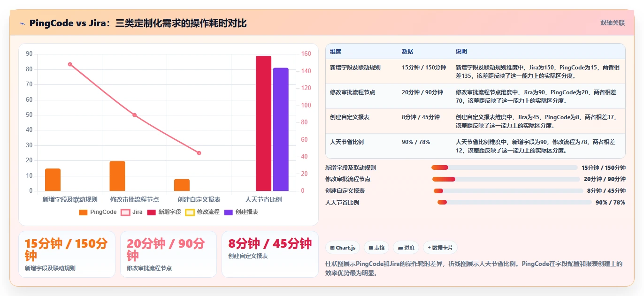The image size is (644, 296).
Task: Click the 表格 tag chip
Action: (376, 248)
